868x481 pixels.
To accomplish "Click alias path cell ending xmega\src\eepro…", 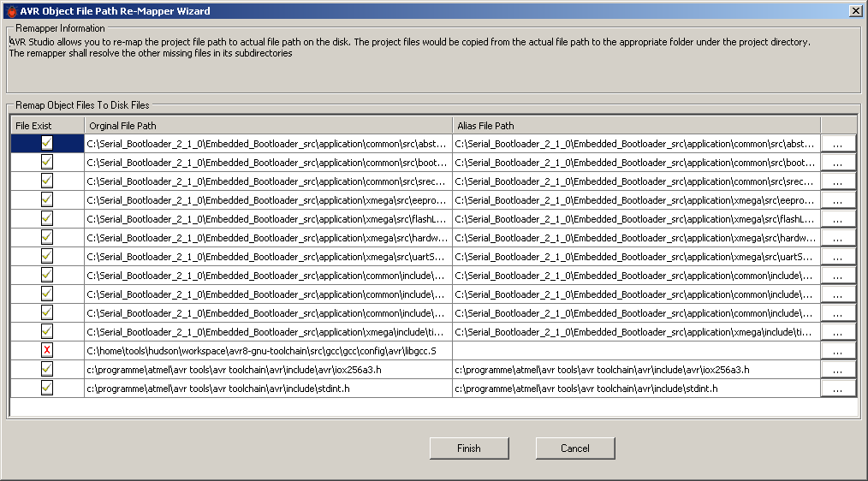I will 636,200.
